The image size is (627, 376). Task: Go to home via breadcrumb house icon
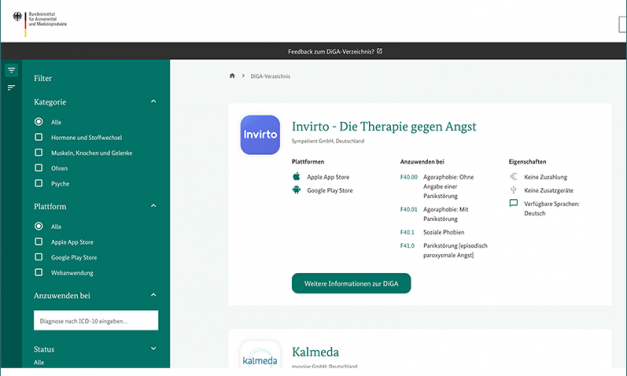[232, 76]
